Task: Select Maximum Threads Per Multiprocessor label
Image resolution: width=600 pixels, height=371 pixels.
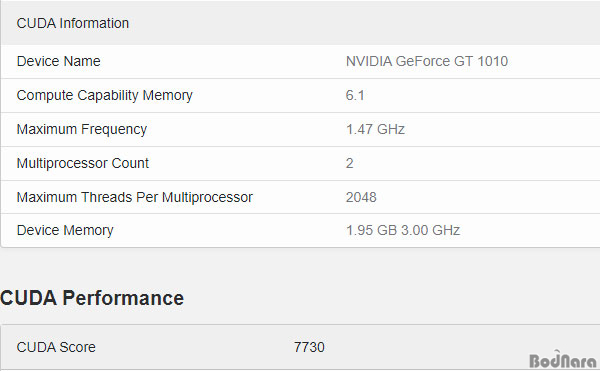Action: pos(135,197)
